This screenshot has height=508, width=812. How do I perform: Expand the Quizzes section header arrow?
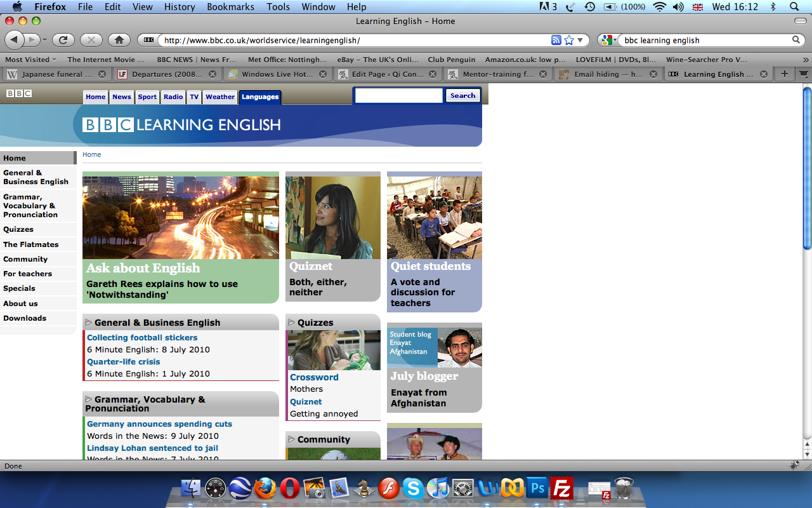coord(291,323)
